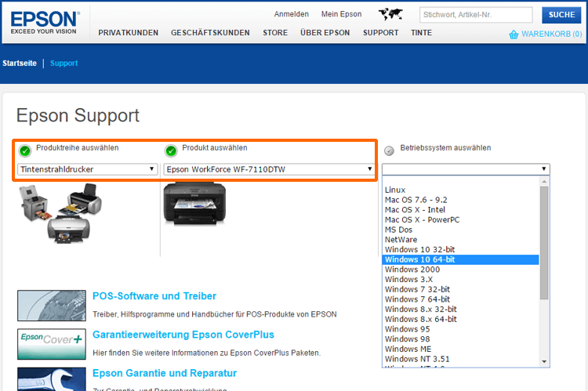Open the PRIVATKUNDEN menu
The image size is (588, 391).
point(129,33)
